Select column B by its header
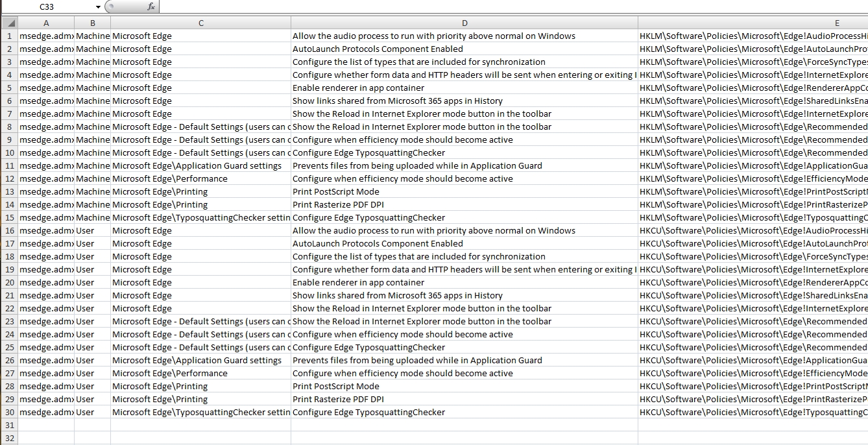Viewport: 868px width, 445px height. pos(92,23)
